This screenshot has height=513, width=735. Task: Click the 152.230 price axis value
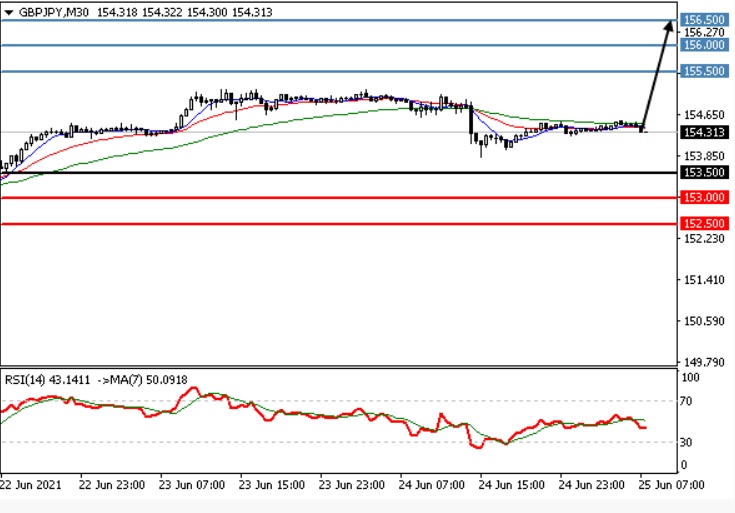tap(704, 238)
